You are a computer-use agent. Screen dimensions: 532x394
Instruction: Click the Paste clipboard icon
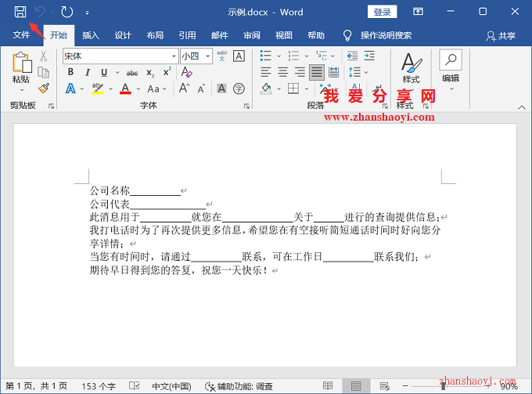(21, 63)
